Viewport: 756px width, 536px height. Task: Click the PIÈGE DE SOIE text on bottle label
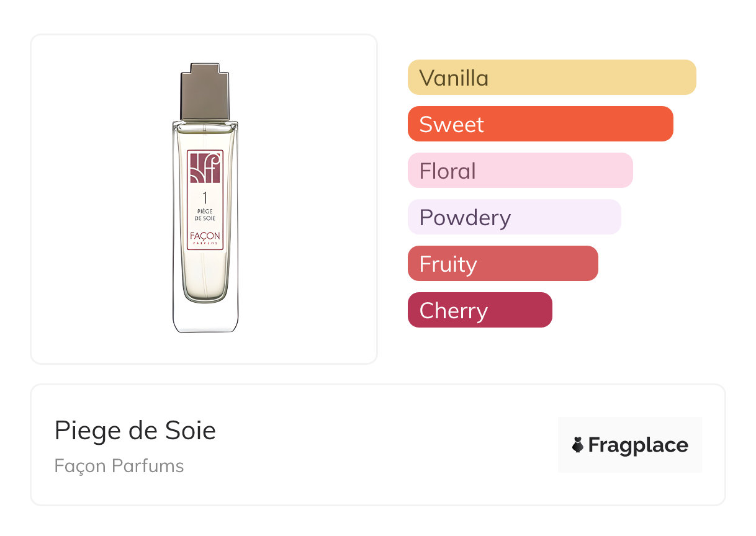pyautogui.click(x=205, y=215)
